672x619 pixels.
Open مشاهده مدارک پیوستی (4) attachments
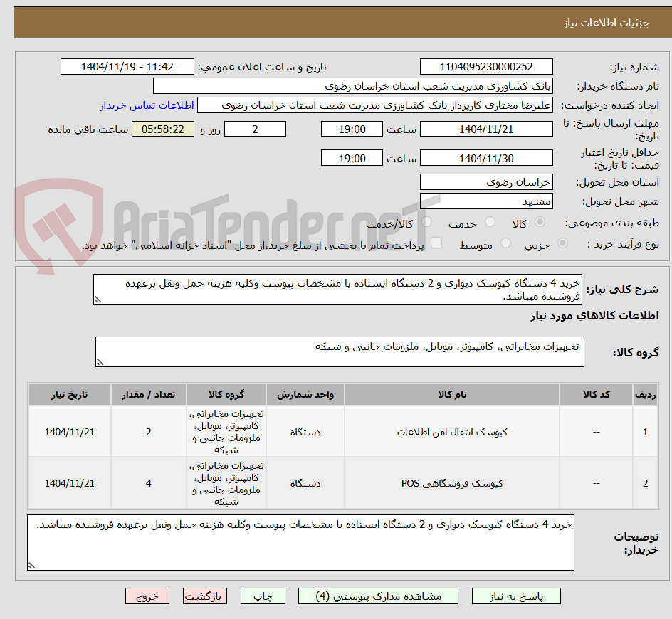pos(378,596)
